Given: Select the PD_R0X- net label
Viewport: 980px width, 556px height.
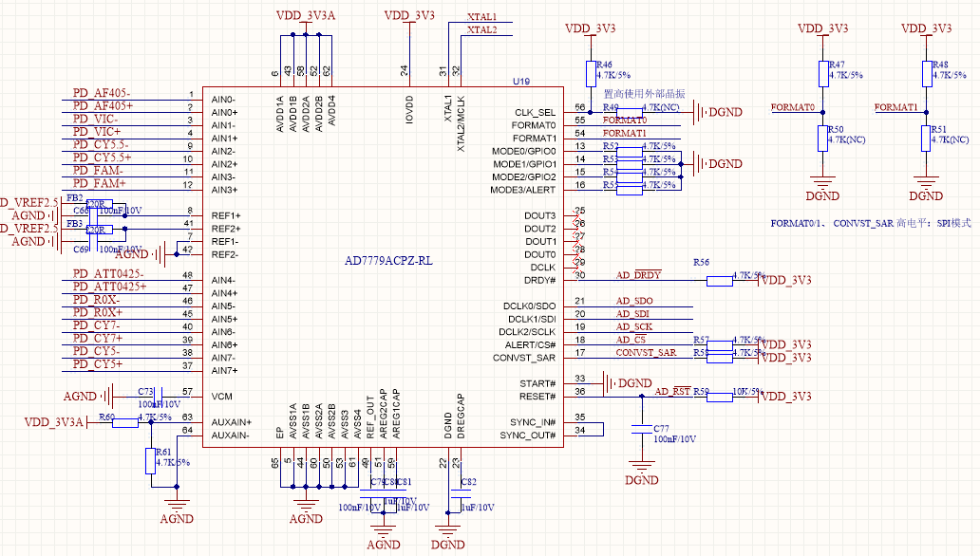Looking at the screenshot, I should pyautogui.click(x=96, y=300).
